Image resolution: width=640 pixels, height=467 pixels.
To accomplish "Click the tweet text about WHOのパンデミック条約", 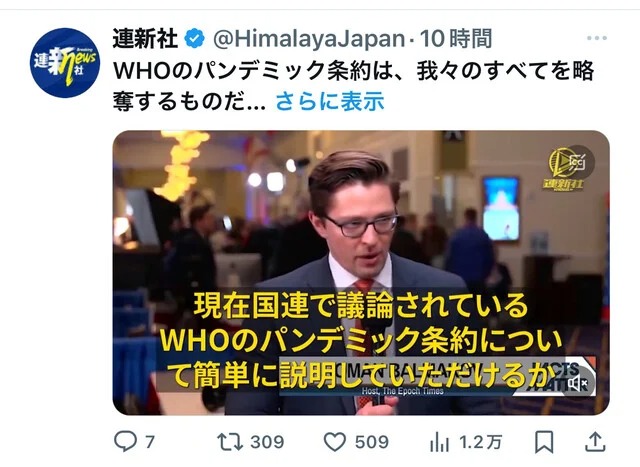I will tap(353, 86).
